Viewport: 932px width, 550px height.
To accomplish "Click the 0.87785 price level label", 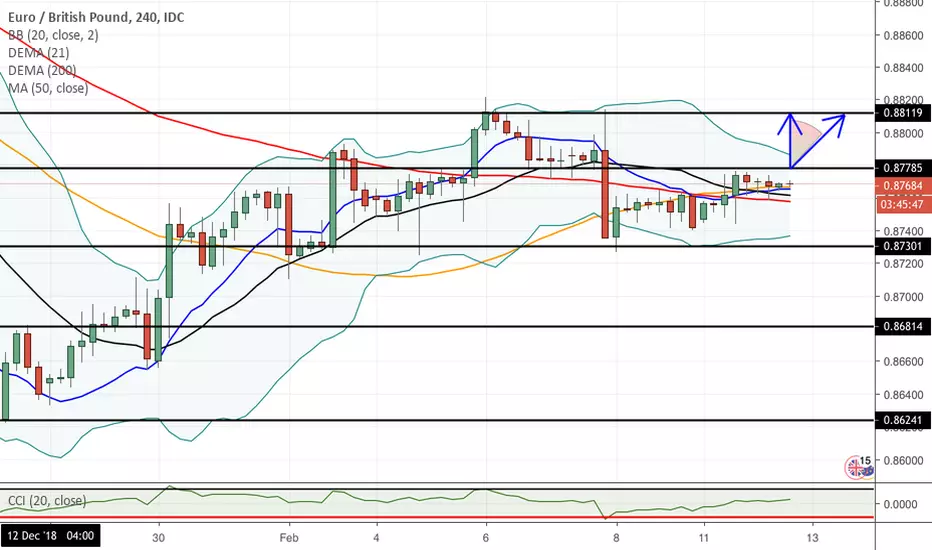I will coord(902,168).
